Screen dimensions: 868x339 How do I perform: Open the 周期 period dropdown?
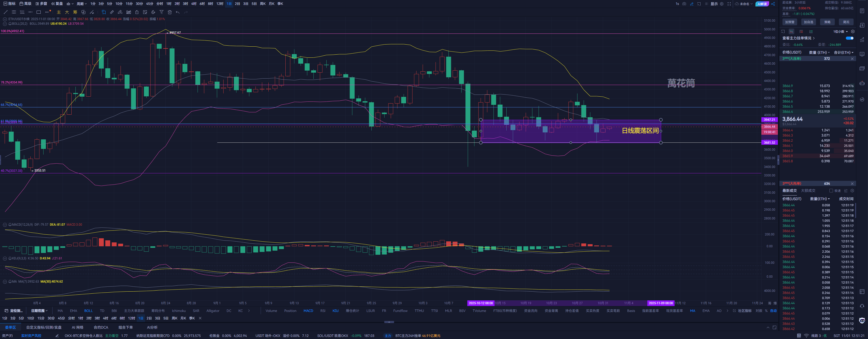click(81, 4)
